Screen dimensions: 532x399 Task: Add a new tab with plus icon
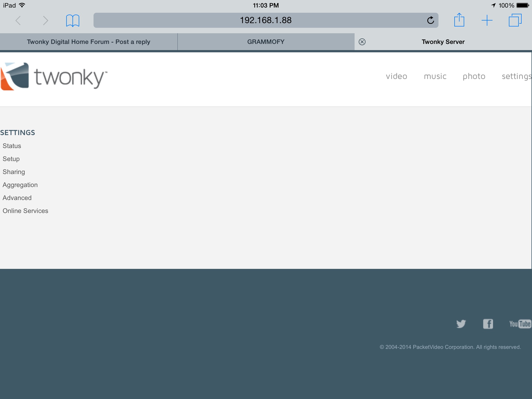coord(487,20)
